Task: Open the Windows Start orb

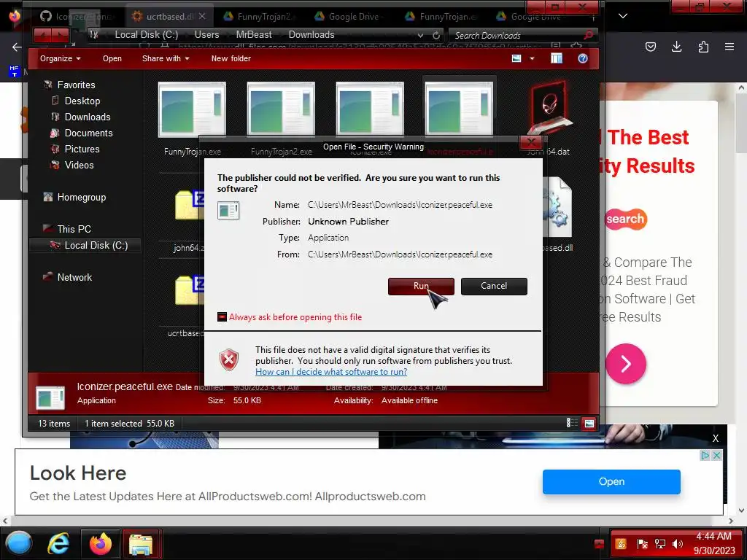Action: pos(19,543)
